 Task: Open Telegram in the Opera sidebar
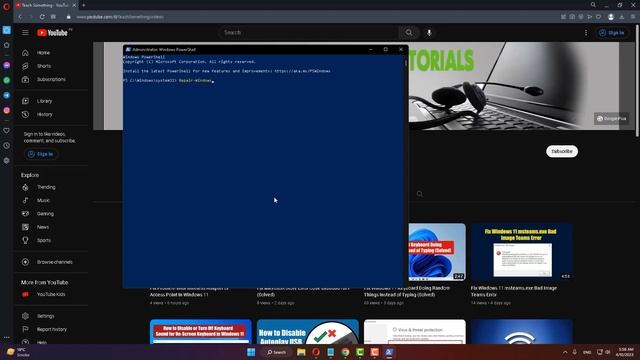pos(7,95)
